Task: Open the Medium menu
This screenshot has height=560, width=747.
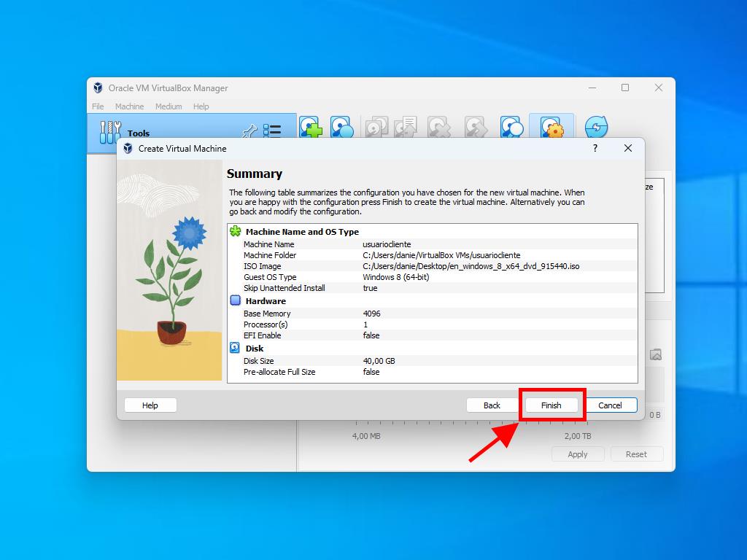Action: click(169, 106)
